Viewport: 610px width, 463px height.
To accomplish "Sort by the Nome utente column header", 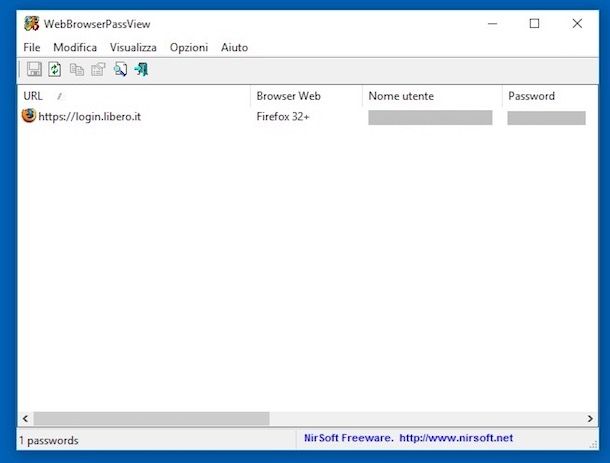I will pyautogui.click(x=432, y=96).
